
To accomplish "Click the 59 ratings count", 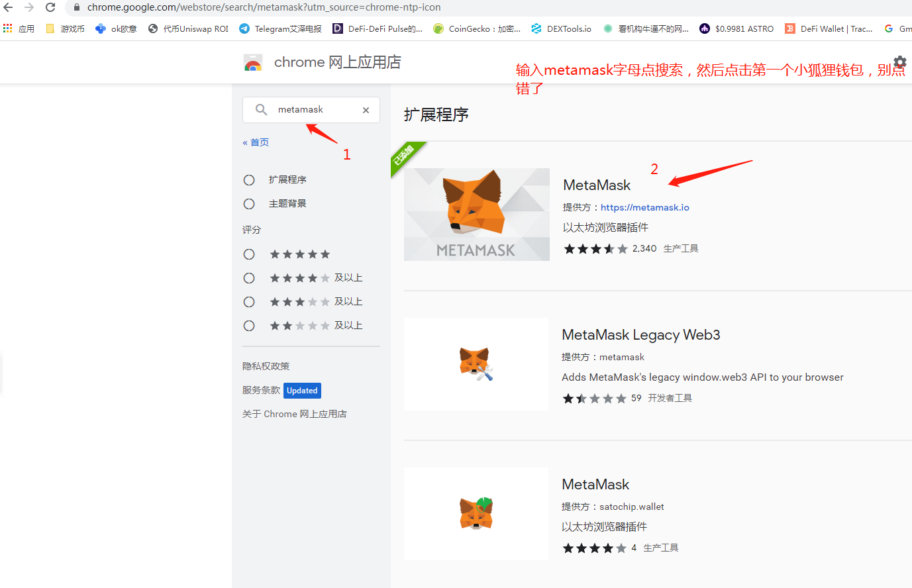I will click(x=636, y=399).
